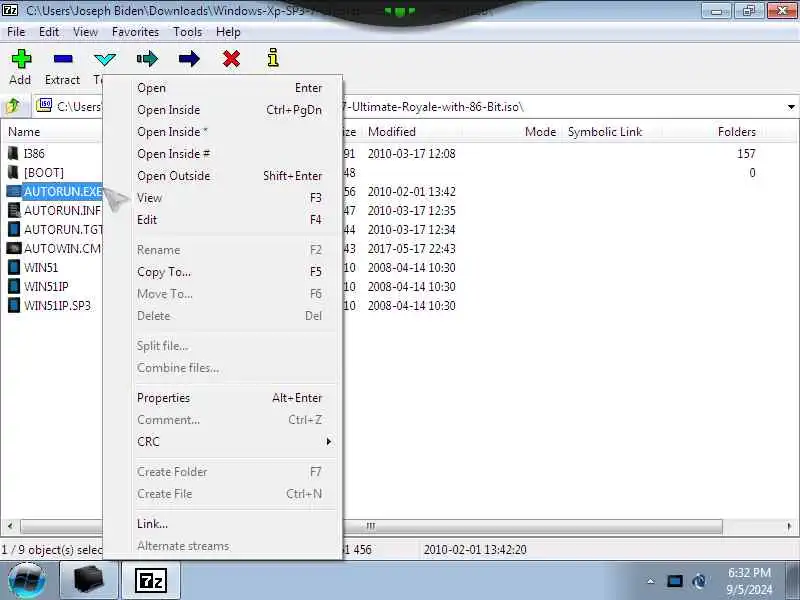Choose Copy To... in context menu
Viewport: 800px width, 600px height.
point(230,271)
